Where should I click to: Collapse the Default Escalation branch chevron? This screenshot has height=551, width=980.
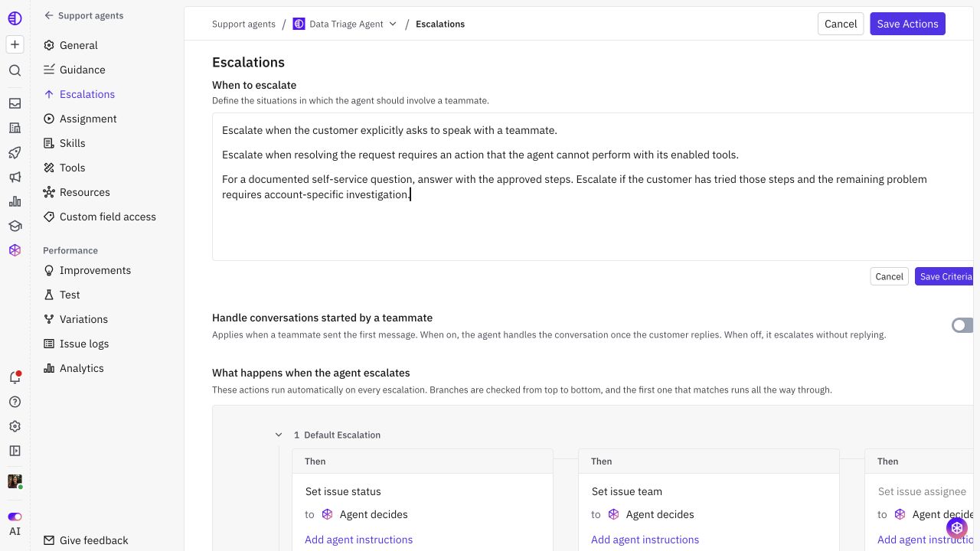[279, 435]
